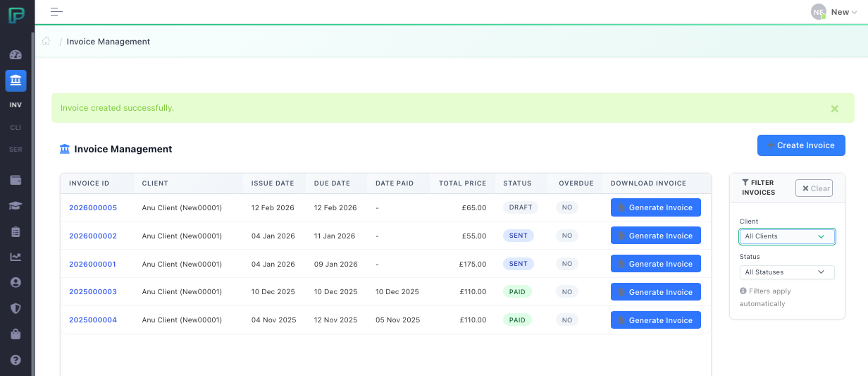Select the SER sidebar menu item

tap(15, 150)
